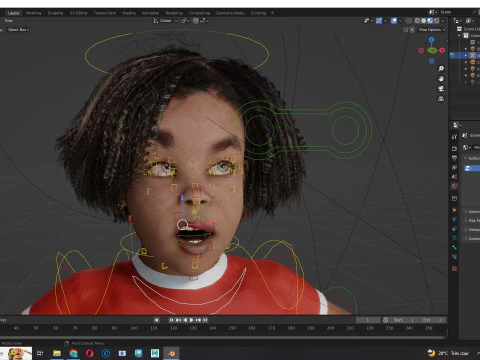The width and height of the screenshot is (480, 360).
Task: Open the Animation workspace tab
Action: click(150, 13)
